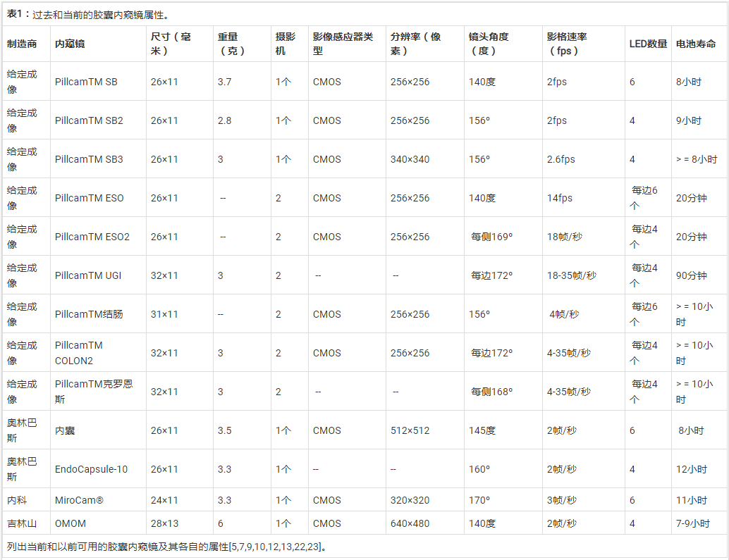729x560 pixels.
Task: Select the weight value '2.8'
Action: pos(224,120)
